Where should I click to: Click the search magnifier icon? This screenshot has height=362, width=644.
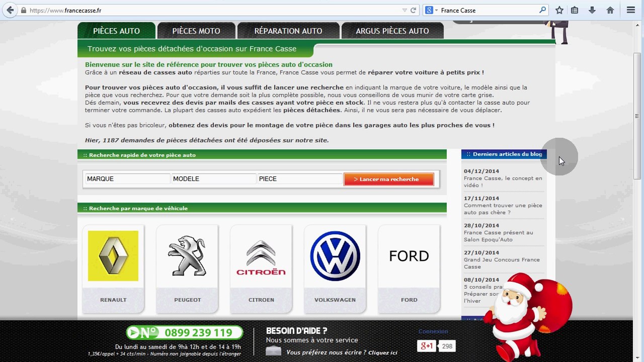(542, 10)
